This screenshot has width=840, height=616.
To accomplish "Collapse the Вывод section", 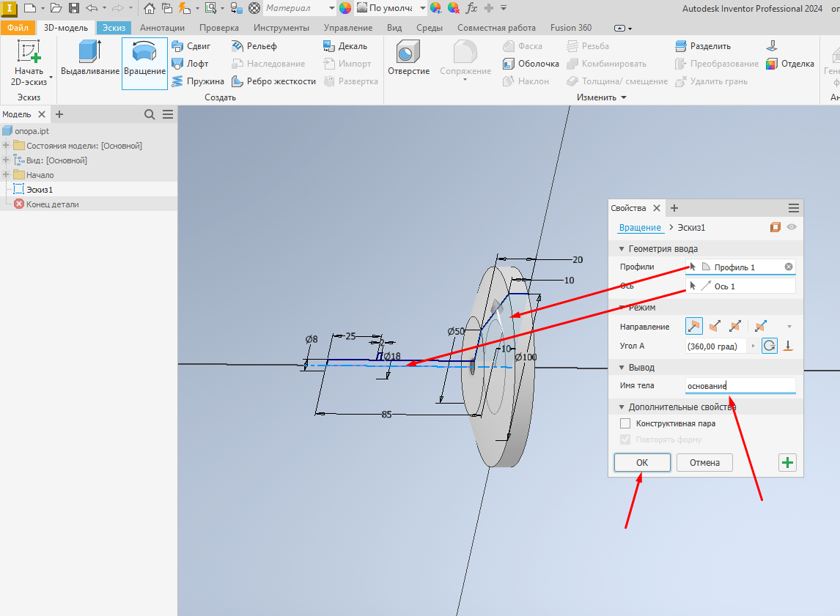I will pyautogui.click(x=622, y=368).
